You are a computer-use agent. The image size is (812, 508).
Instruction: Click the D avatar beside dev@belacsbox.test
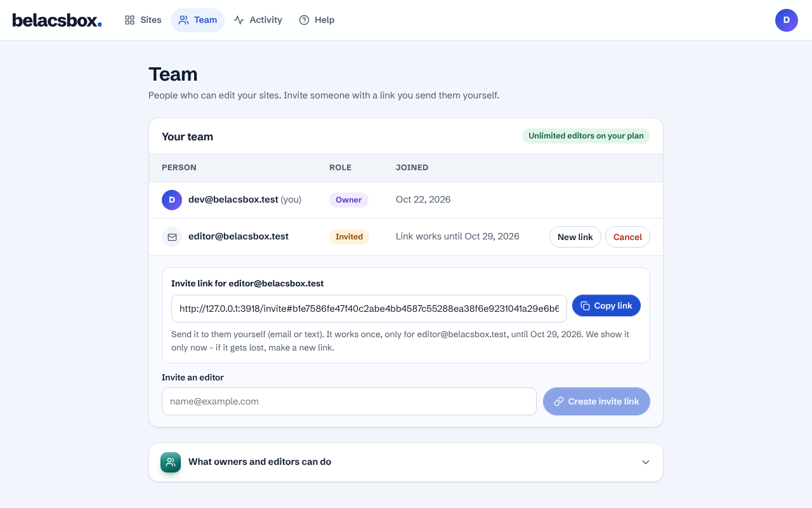(172, 200)
